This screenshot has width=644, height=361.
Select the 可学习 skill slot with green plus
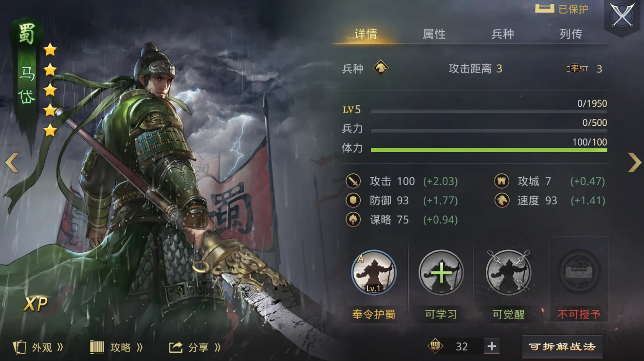pos(441,273)
